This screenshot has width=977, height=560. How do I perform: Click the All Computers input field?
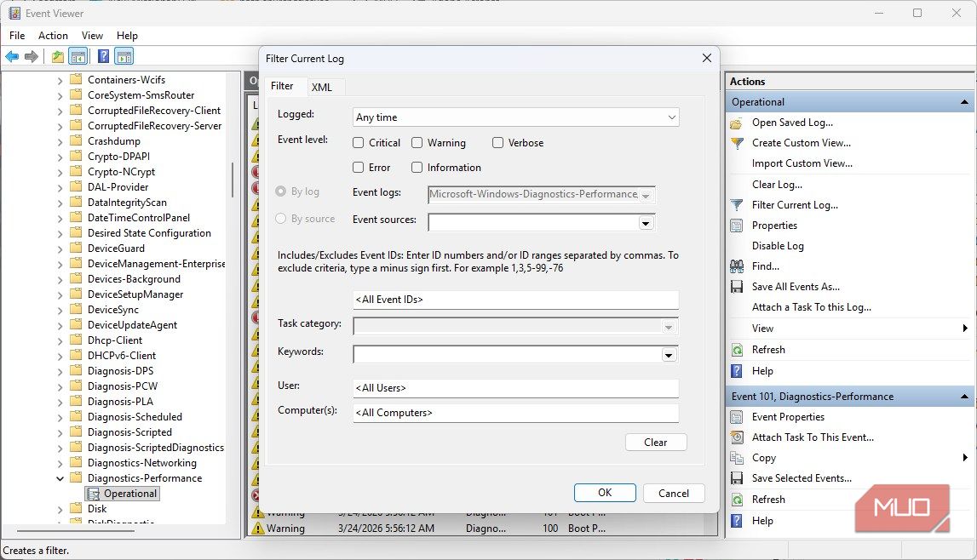[x=515, y=413]
